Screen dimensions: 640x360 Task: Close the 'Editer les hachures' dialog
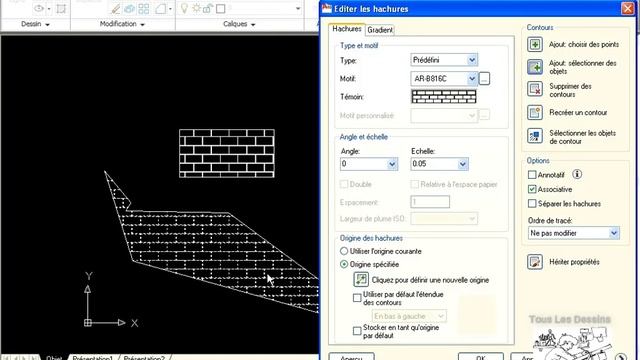(627, 9)
